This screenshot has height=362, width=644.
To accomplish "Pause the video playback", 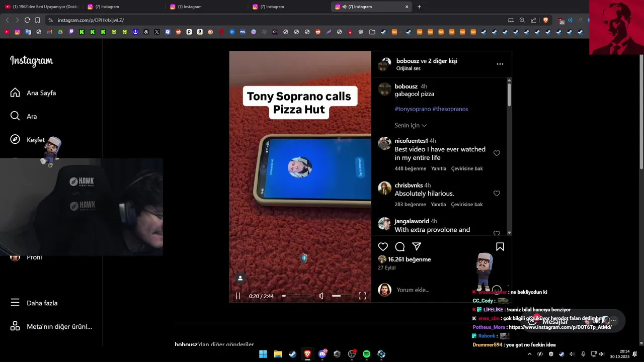I will (238, 296).
